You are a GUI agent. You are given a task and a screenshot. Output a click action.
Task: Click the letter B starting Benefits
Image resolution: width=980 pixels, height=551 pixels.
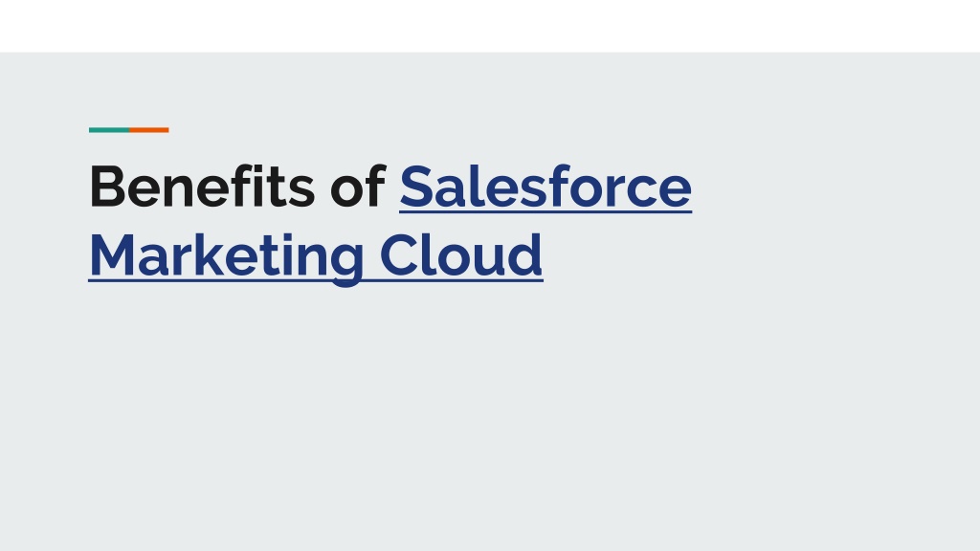tap(109, 187)
